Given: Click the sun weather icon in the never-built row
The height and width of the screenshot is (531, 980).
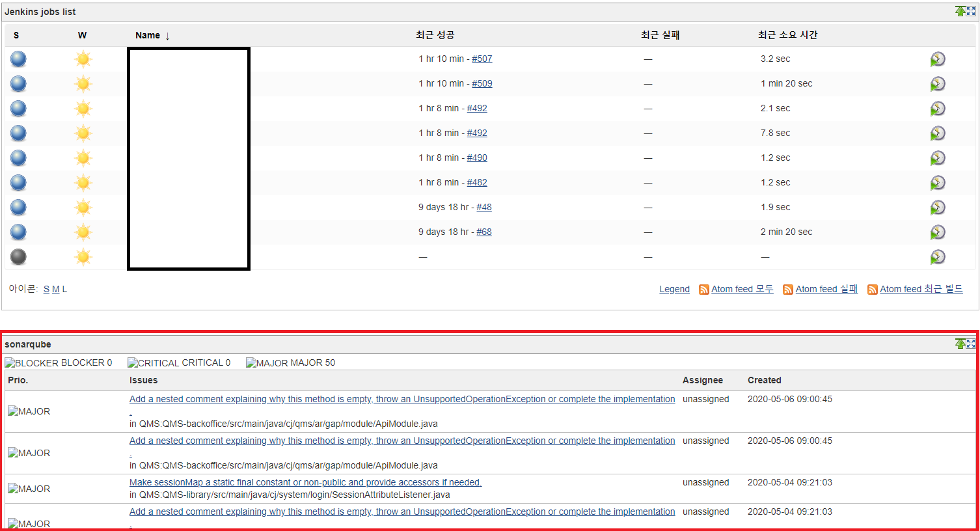Looking at the screenshot, I should point(83,257).
